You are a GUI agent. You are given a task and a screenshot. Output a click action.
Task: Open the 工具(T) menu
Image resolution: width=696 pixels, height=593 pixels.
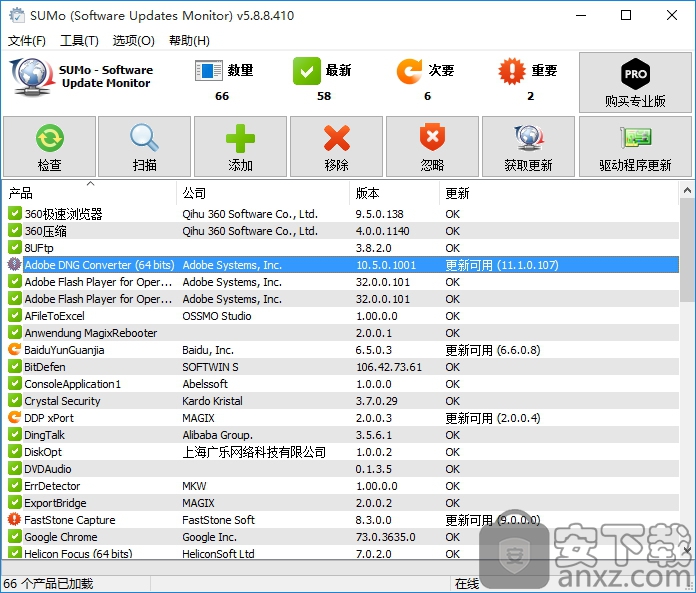(x=79, y=41)
